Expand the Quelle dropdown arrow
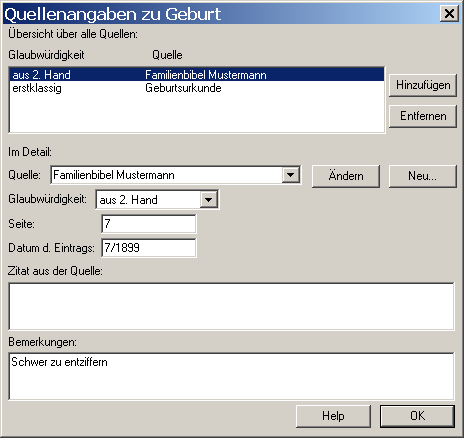Viewport: 464px width, 438px height. click(290, 175)
